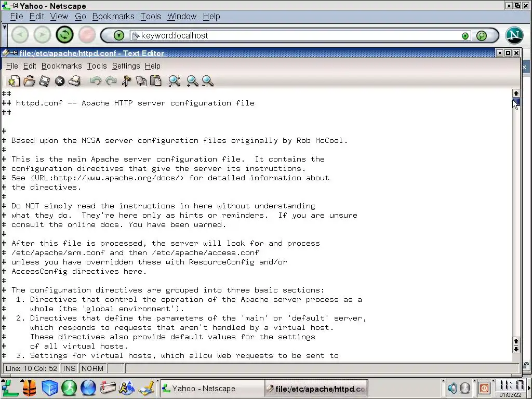Click the speaker volume tray icon
532x399 pixels.
pos(453,388)
